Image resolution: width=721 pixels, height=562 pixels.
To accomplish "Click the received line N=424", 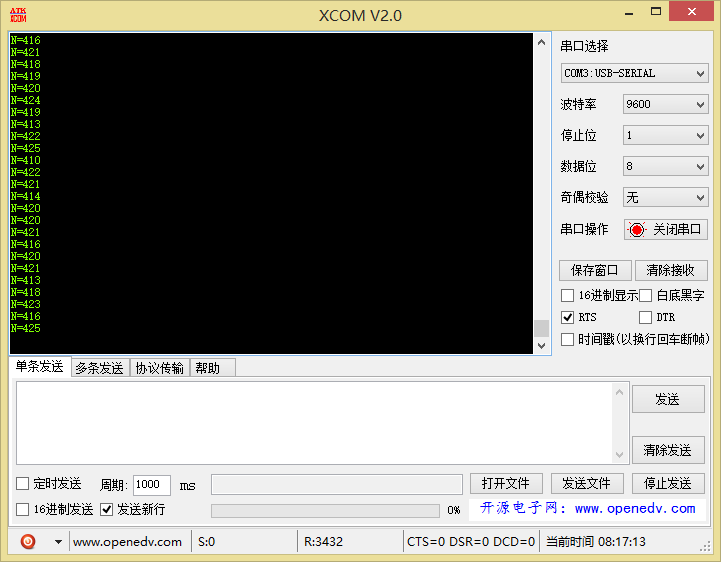I will point(26,100).
